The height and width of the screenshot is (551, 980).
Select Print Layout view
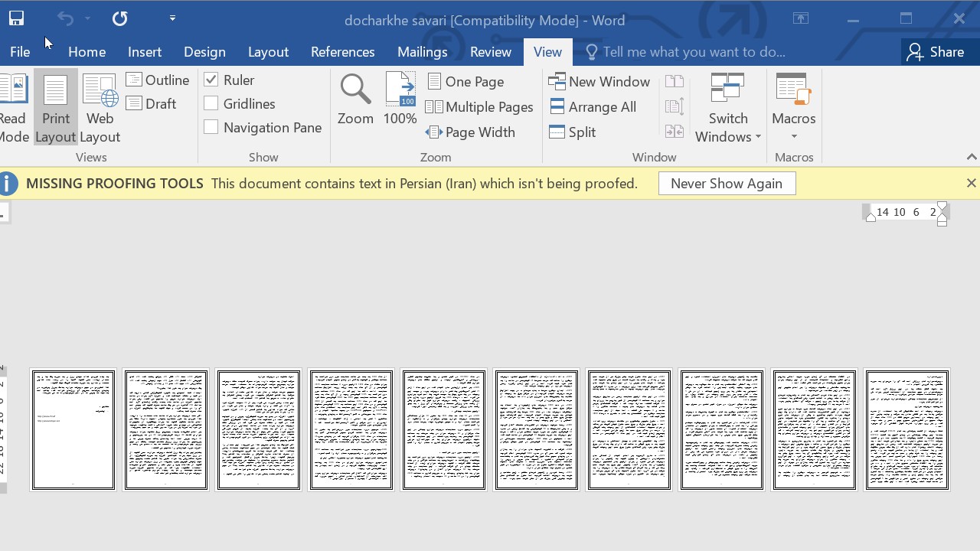coord(56,109)
